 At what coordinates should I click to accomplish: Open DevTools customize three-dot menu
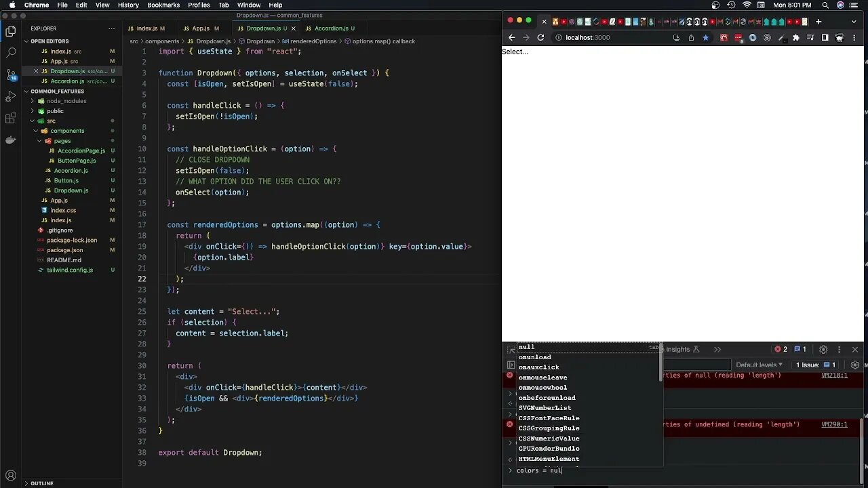839,349
